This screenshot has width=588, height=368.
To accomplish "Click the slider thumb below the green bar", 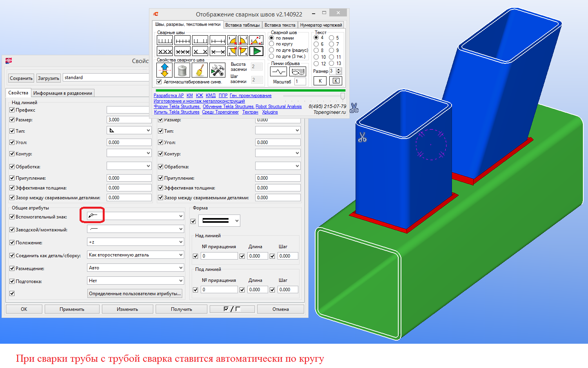I will point(343,96).
